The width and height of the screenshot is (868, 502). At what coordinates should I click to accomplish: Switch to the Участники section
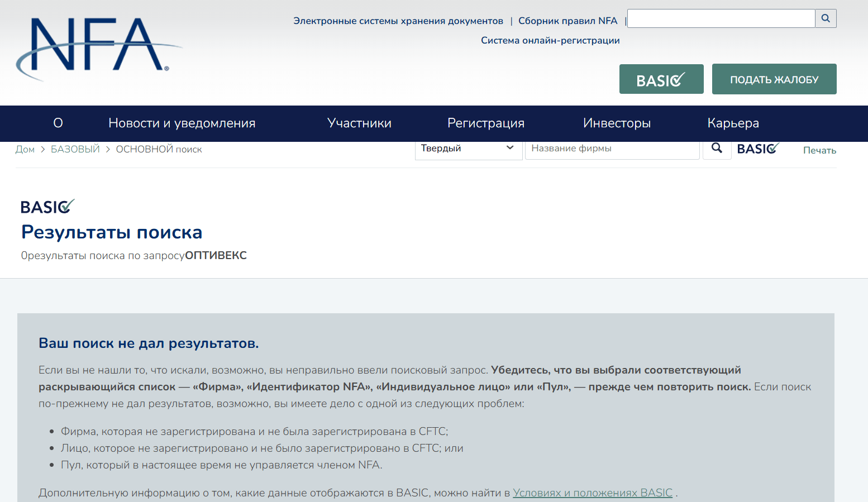(x=359, y=123)
